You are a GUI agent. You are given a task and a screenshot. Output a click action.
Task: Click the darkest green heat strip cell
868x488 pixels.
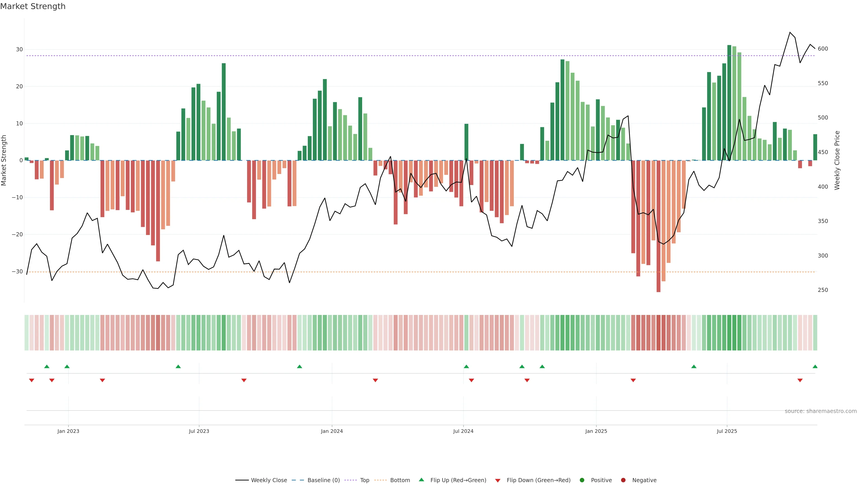point(729,332)
